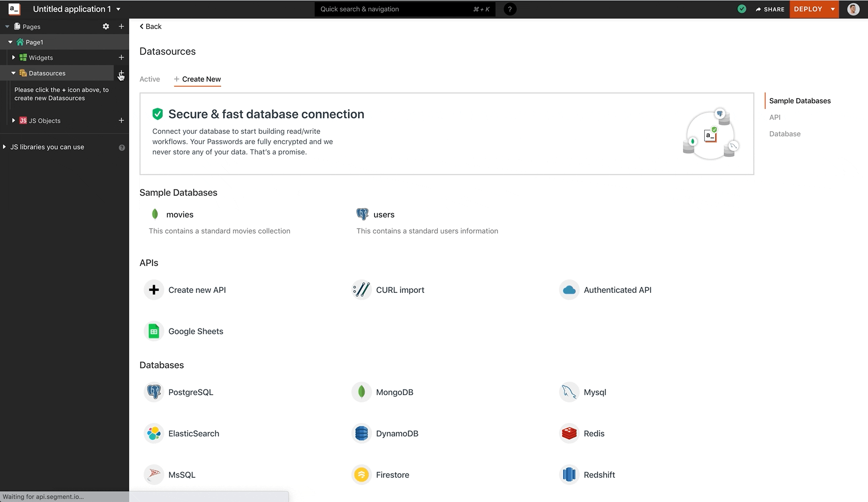The image size is (868, 502).
Task: Open the user profile avatar
Action: pos(854,9)
